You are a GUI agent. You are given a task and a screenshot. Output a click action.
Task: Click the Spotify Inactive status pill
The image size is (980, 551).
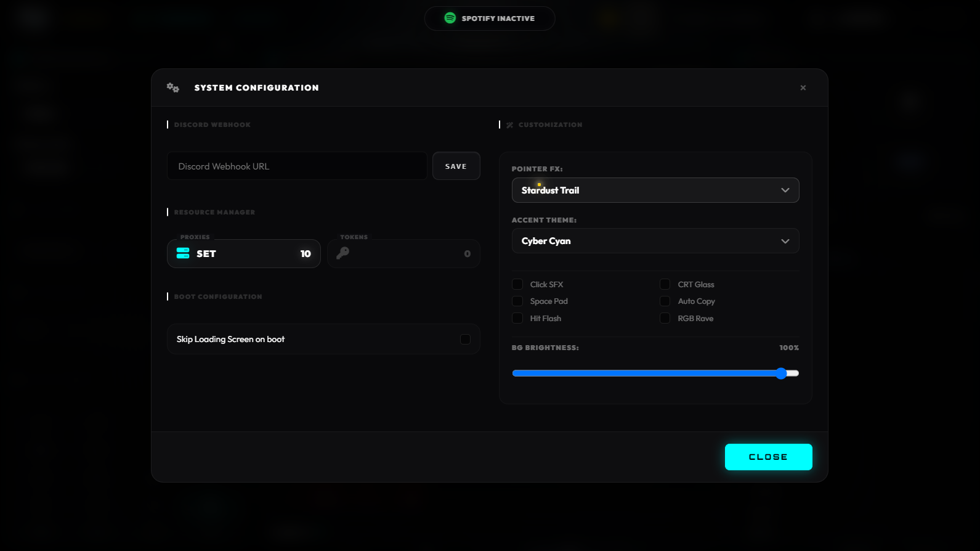(490, 18)
